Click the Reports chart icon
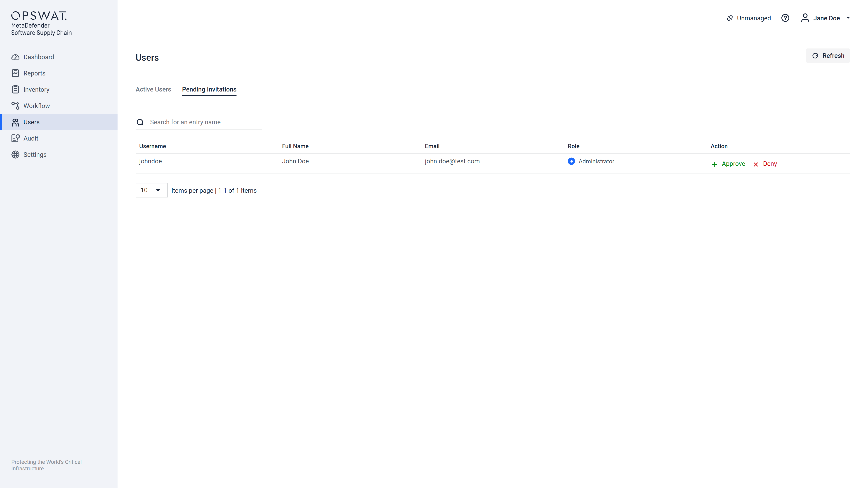Screen dimensions: 868x488 15,73
